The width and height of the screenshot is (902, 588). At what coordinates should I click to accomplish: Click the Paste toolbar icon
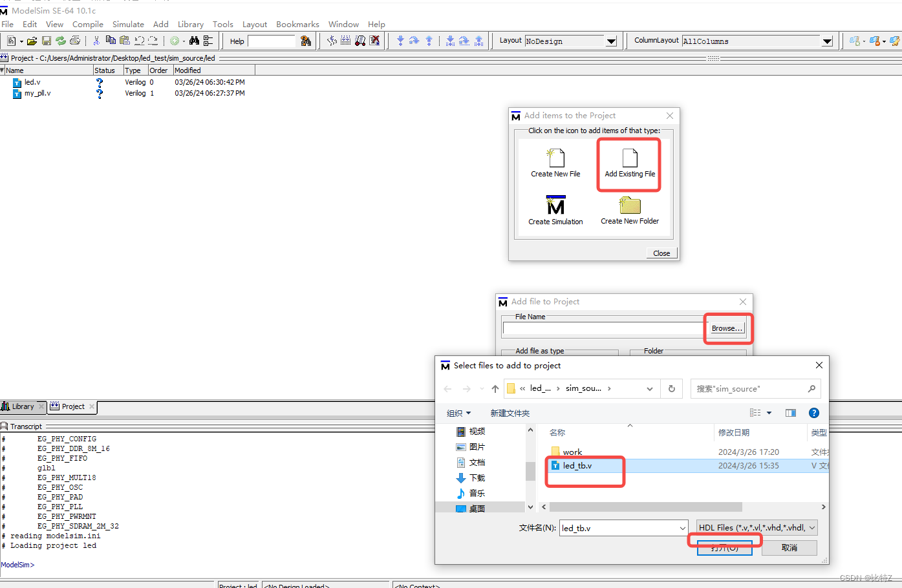[124, 40]
